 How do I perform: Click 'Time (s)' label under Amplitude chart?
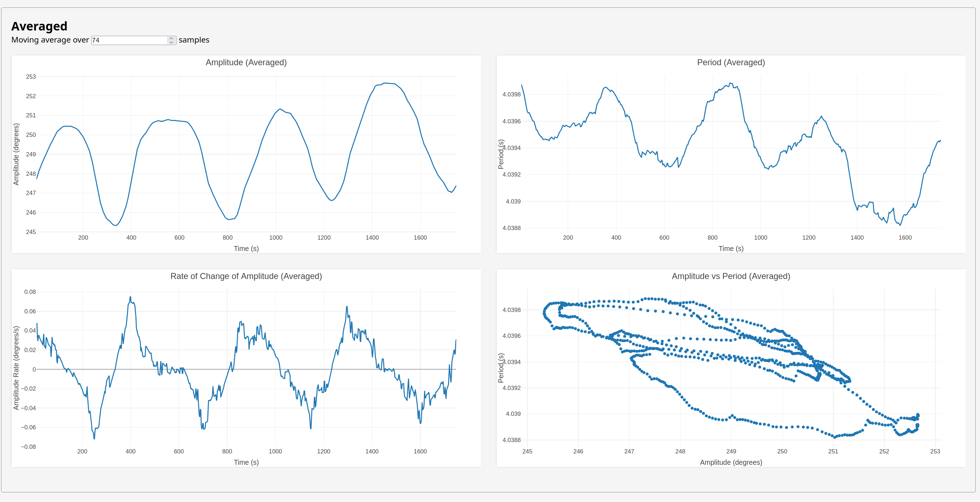click(x=246, y=249)
